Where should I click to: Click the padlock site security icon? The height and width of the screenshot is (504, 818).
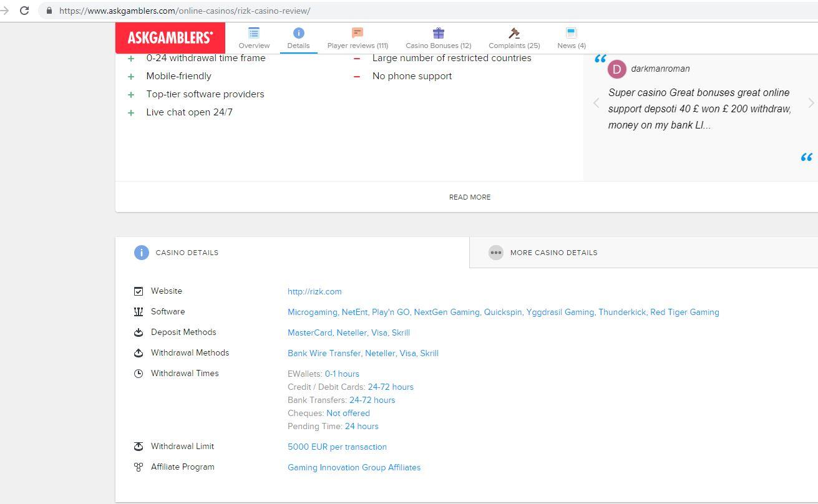49,11
